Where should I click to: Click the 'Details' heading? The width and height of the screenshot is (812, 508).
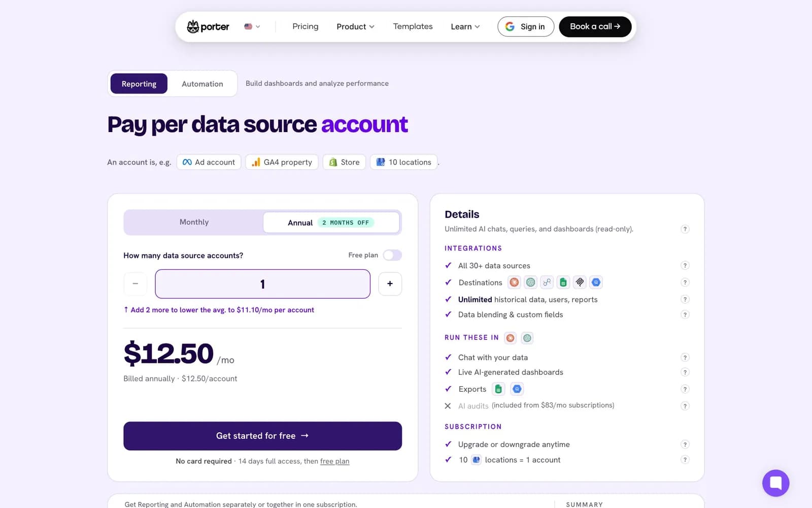[462, 214]
